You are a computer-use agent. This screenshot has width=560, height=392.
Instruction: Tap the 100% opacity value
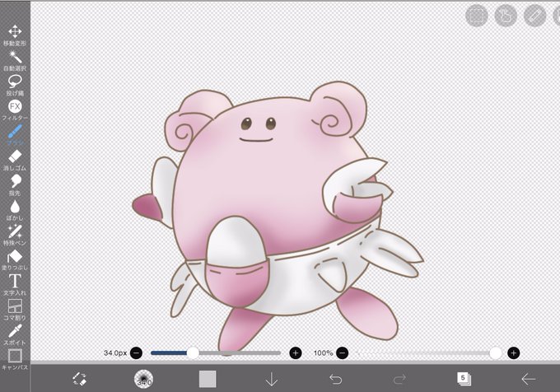(x=323, y=353)
